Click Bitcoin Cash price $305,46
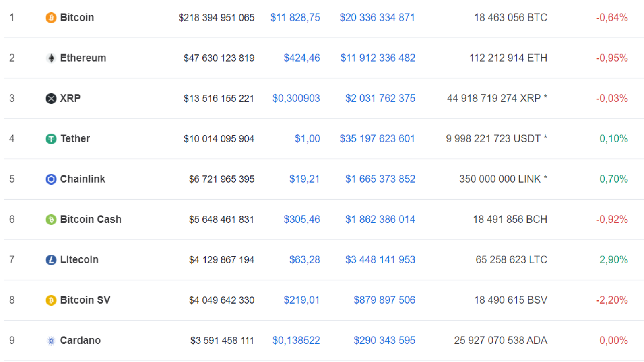The width and height of the screenshot is (644, 362). [302, 219]
